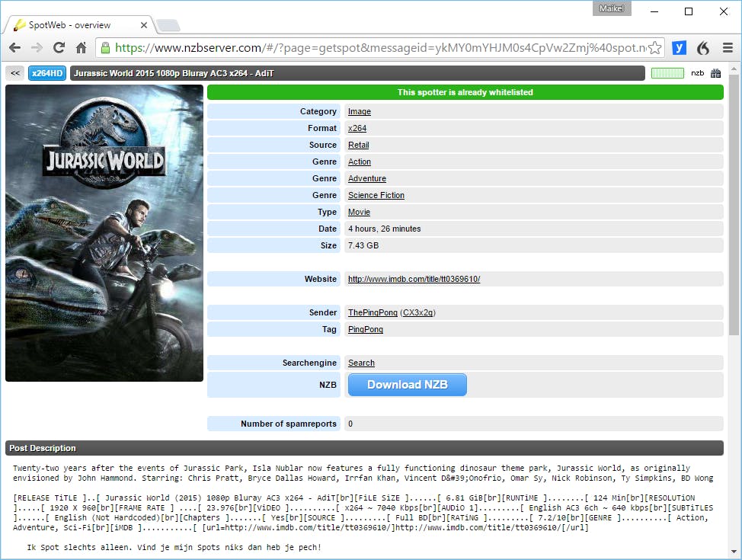Minimize the browser window

point(654,11)
